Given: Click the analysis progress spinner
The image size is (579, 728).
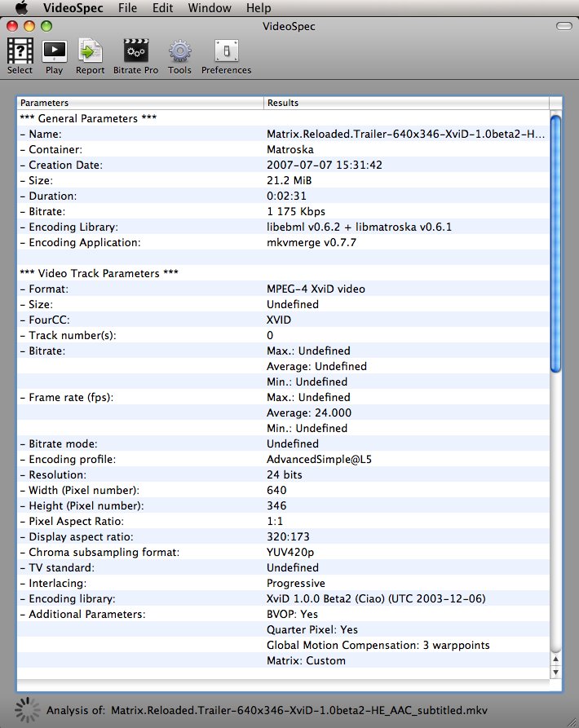Looking at the screenshot, I should [28, 709].
